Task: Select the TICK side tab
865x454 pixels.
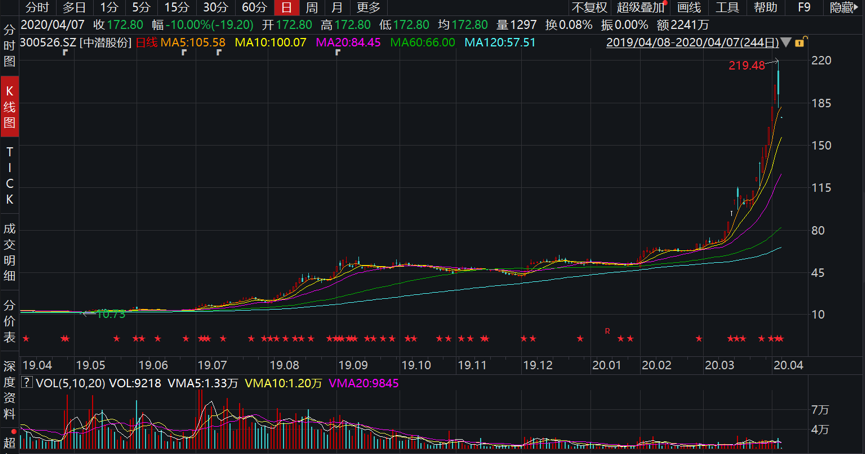Action: [10, 179]
